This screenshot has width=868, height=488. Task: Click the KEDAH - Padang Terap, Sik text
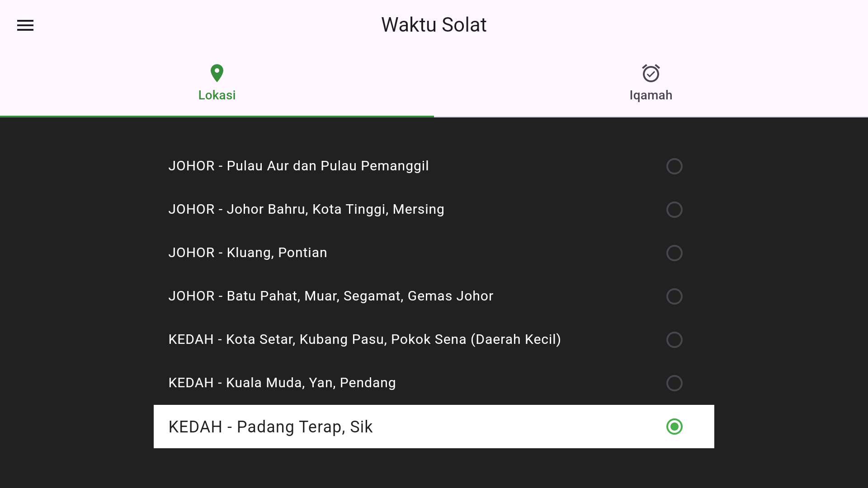[270, 427]
